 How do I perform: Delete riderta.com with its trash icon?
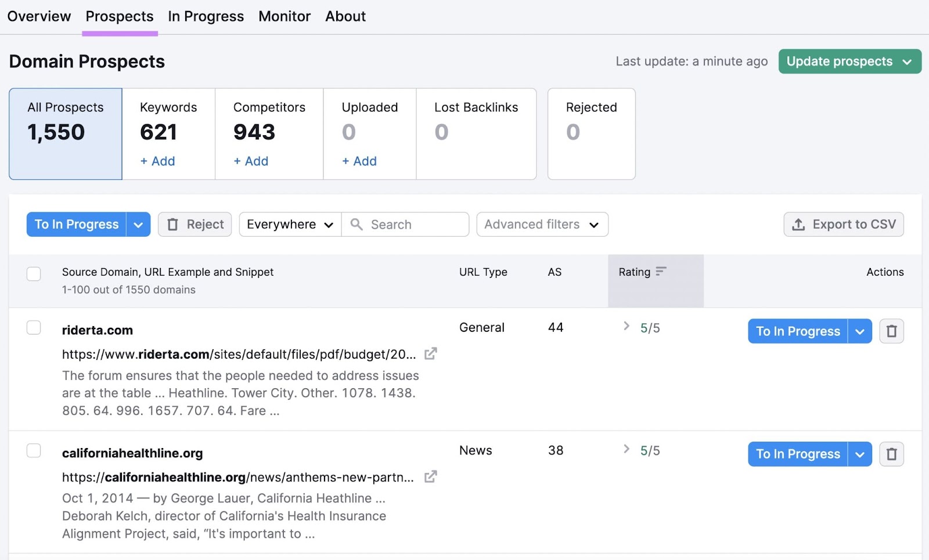(892, 331)
